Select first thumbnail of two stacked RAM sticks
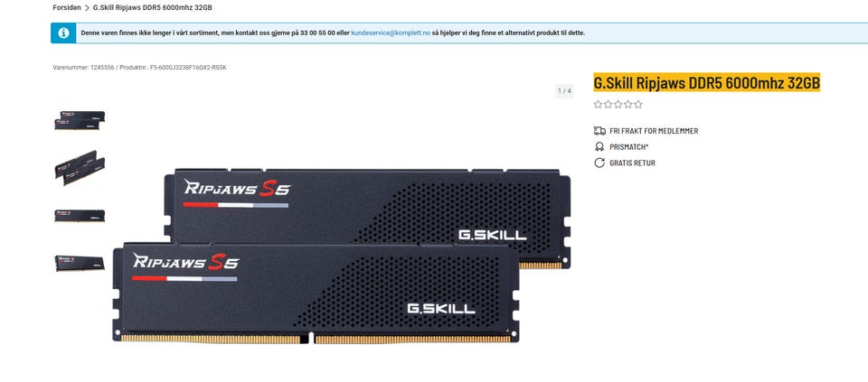 pos(80,120)
